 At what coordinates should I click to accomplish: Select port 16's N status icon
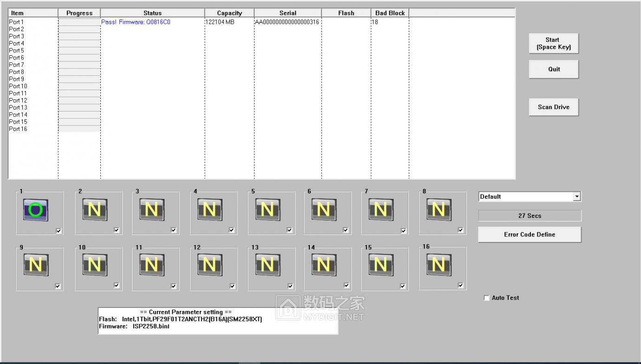[x=439, y=265]
